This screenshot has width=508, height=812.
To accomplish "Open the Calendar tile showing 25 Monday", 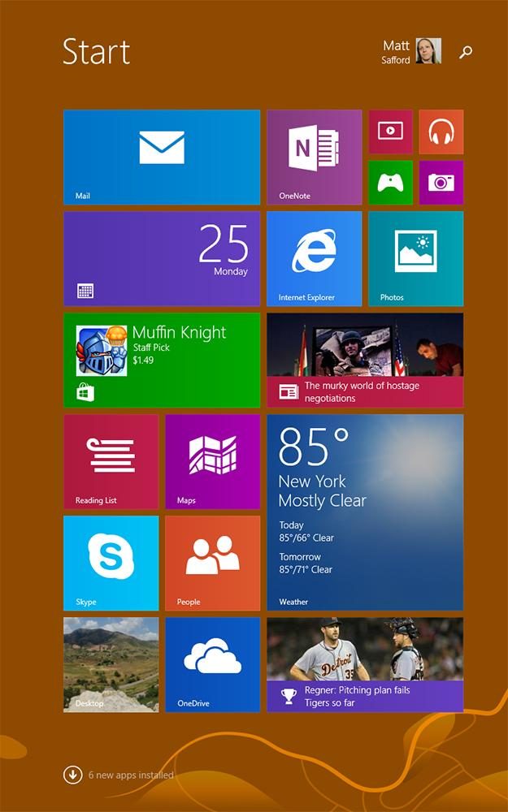I will (x=162, y=258).
